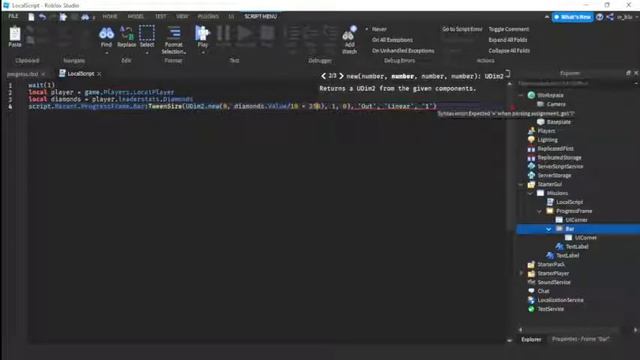This screenshot has height=360, width=640.
Task: Select the Players service in Explorer
Action: (x=546, y=131)
